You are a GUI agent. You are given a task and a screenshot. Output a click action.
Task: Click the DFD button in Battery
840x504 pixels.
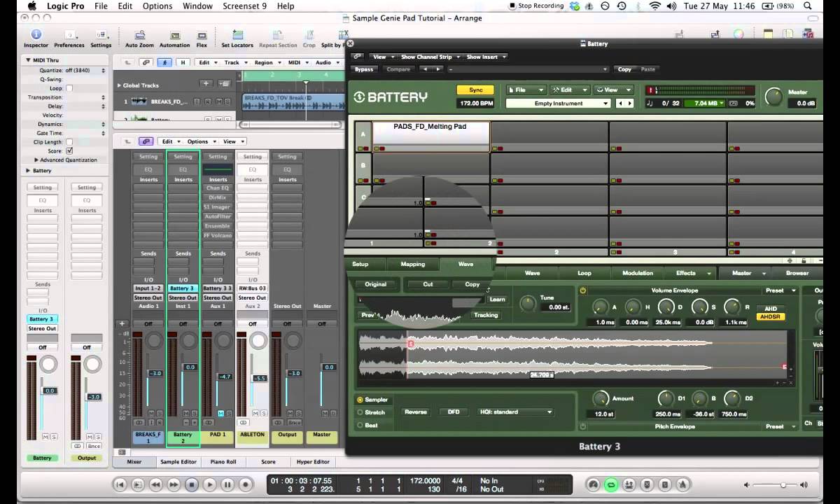pos(454,412)
